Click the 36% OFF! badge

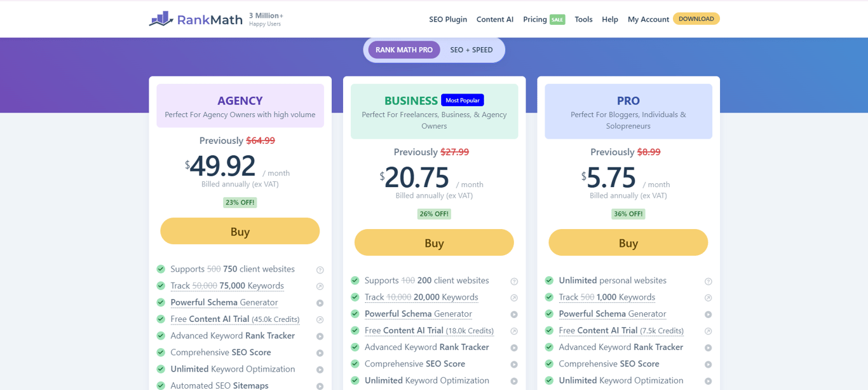[x=628, y=214]
